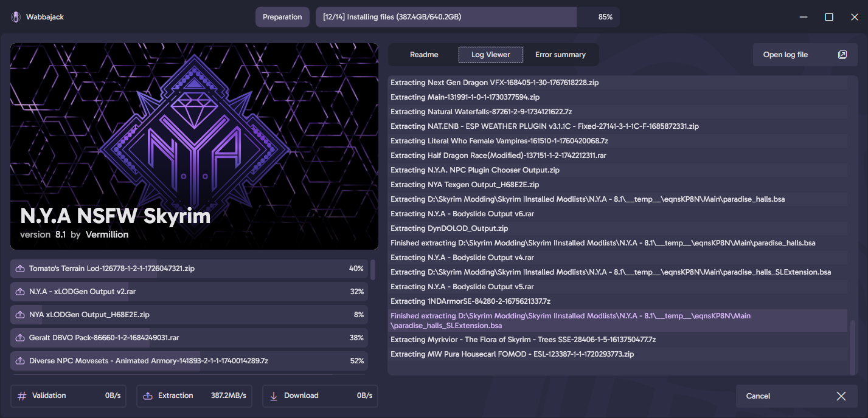
Task: Click the Extraction 387.2MB/s status box
Action: click(x=195, y=396)
